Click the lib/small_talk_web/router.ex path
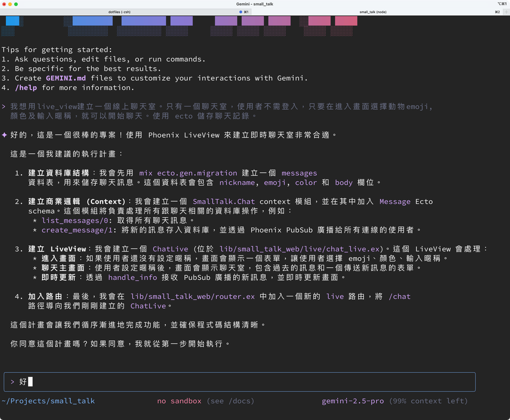 tap(193, 297)
